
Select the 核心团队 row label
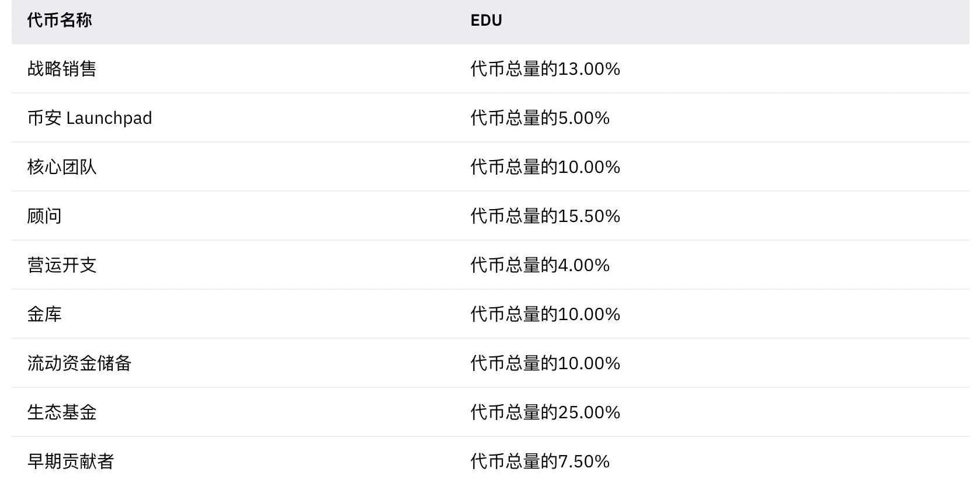[62, 167]
